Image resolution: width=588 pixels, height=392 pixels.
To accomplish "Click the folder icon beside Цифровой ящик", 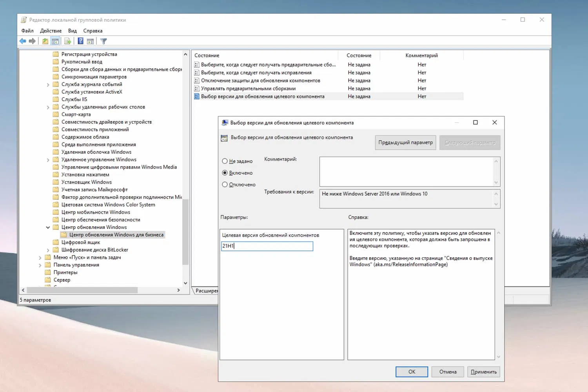I will tap(56, 242).
